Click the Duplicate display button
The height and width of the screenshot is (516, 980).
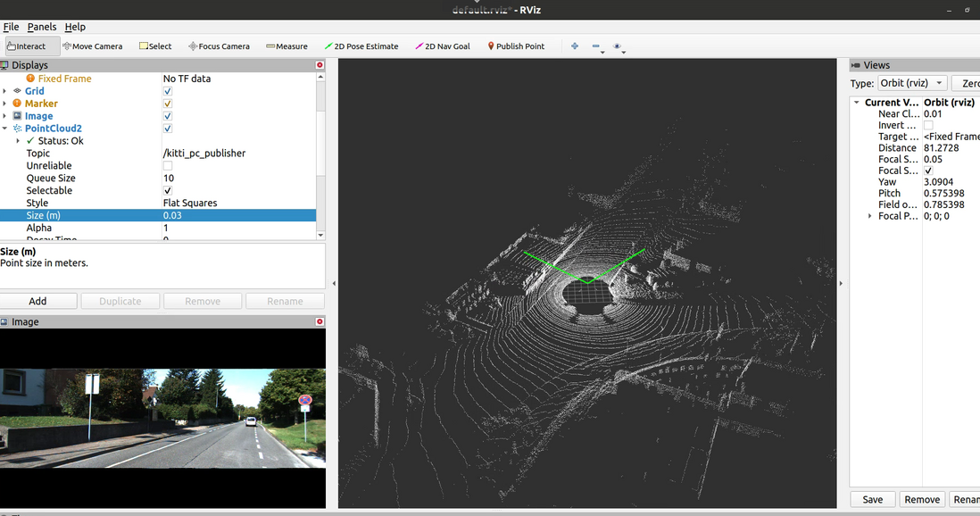120,301
